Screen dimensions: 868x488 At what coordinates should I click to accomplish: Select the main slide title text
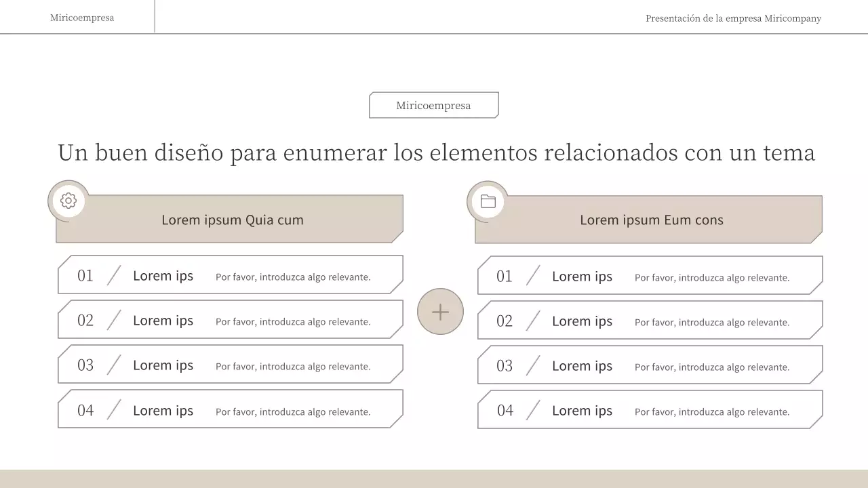click(436, 152)
